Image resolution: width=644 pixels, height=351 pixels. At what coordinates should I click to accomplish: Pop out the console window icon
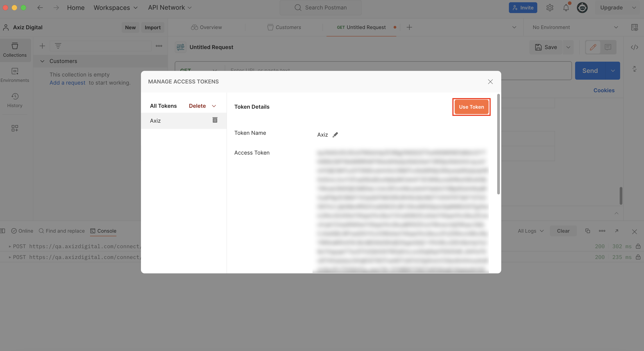[617, 231]
